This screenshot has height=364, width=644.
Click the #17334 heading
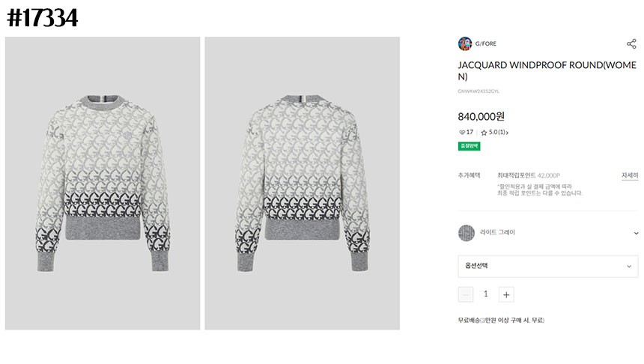(42, 18)
